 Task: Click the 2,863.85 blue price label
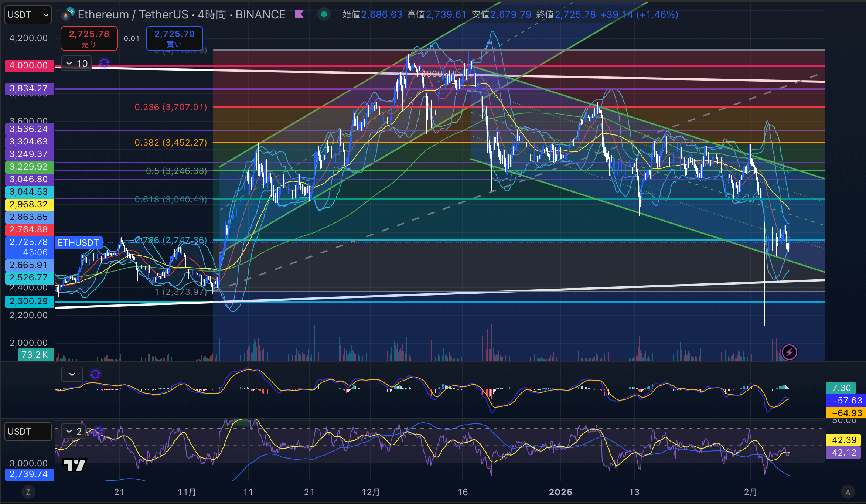click(x=29, y=217)
